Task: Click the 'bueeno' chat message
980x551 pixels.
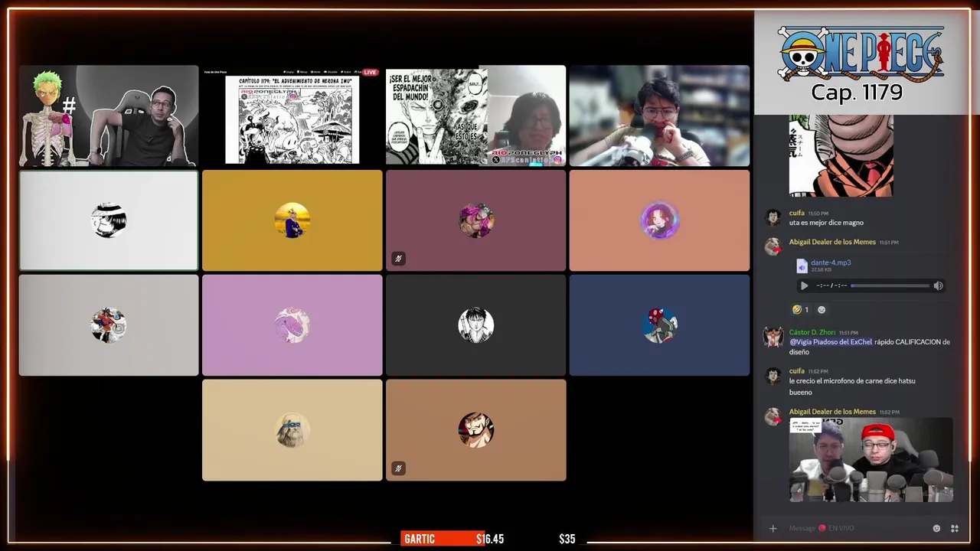Action: click(801, 393)
